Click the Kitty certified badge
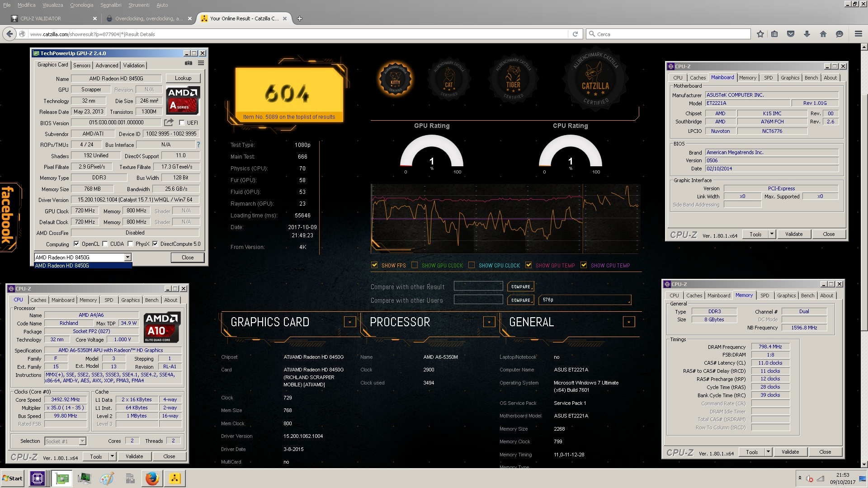This screenshot has height=488, width=868. 395,79
